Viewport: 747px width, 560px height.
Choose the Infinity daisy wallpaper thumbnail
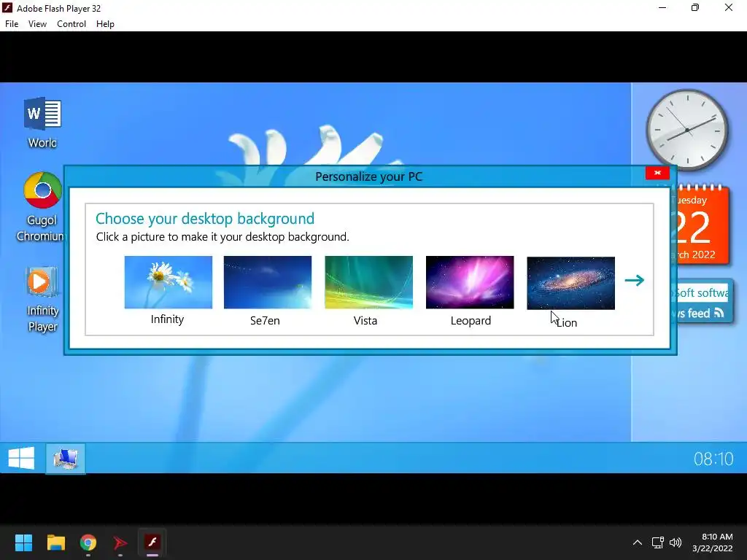coord(169,282)
